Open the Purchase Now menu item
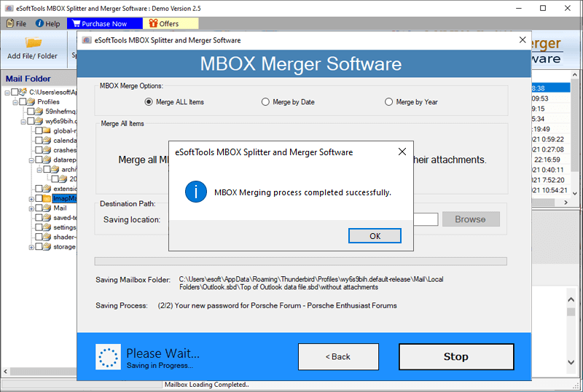Image resolution: width=583 pixels, height=392 pixels. pyautogui.click(x=104, y=23)
